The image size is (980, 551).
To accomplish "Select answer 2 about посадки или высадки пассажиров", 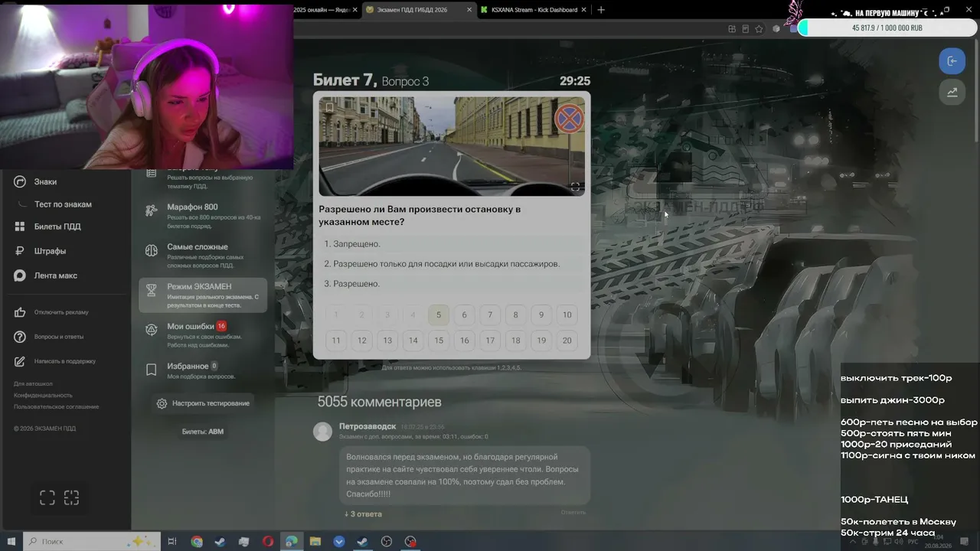I will tap(452, 264).
